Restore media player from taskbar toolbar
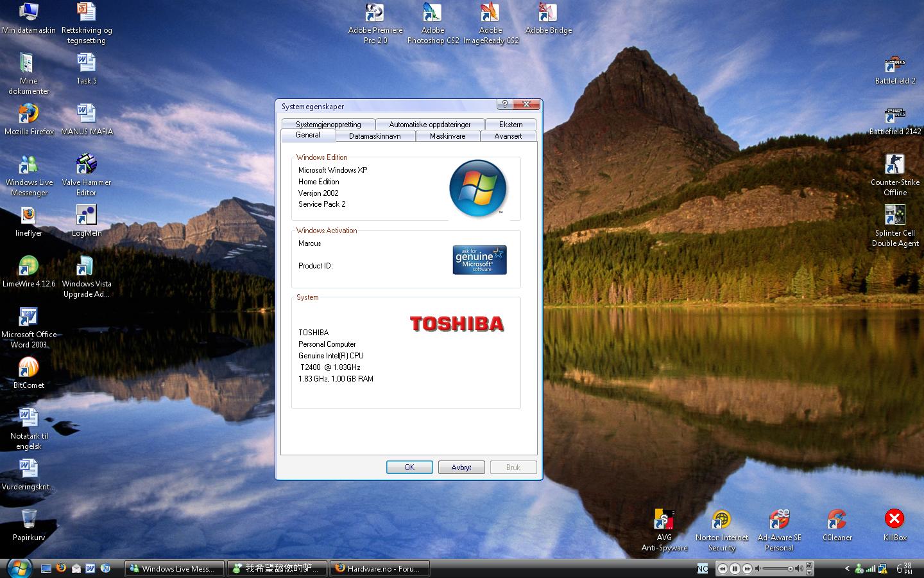 [809, 565]
